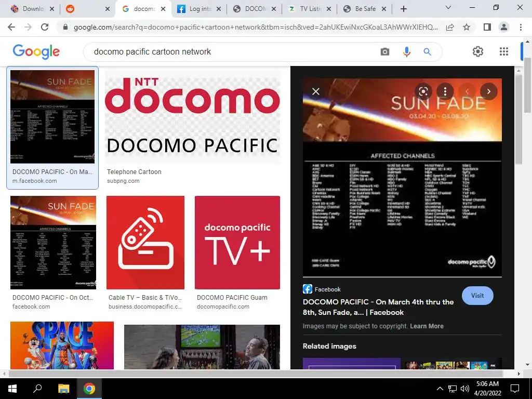Close the image preview panel
Screen dimensions: 532x399
(316, 91)
